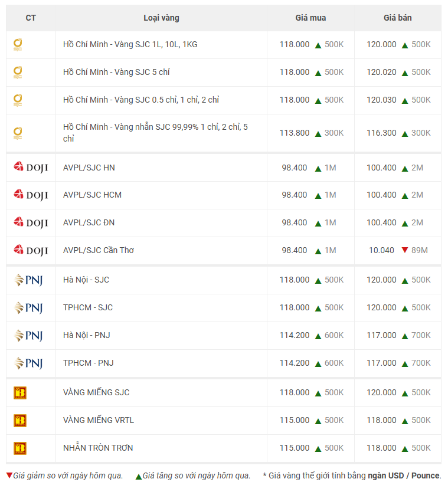The height and width of the screenshot is (492, 448).
Task: Click the 120.020 sell price
Action: (x=381, y=72)
